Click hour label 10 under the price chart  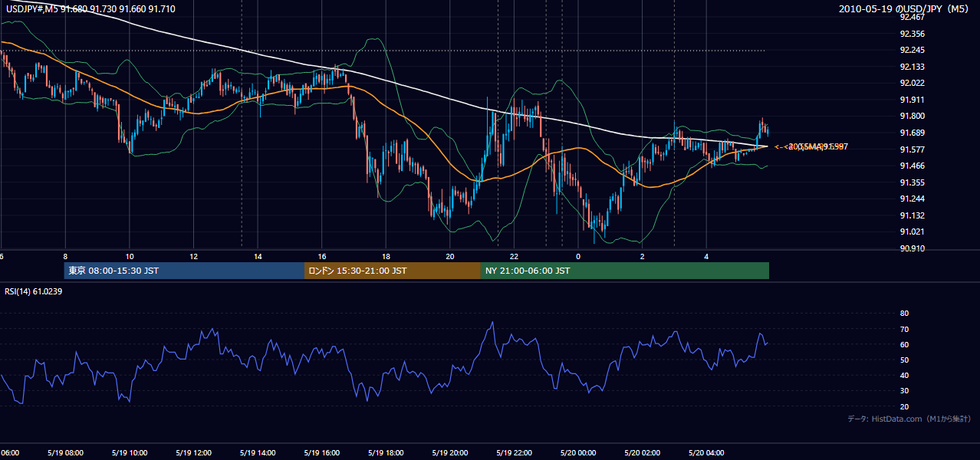[130, 257]
